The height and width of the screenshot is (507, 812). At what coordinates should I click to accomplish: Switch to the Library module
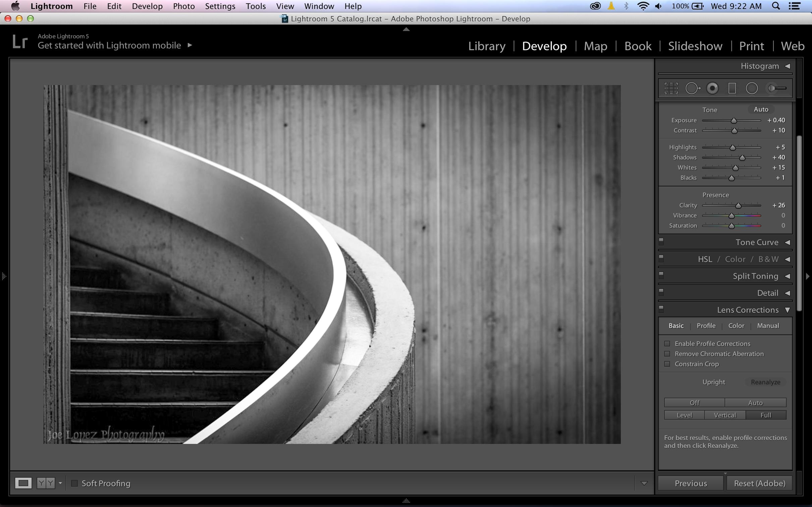tap(487, 46)
